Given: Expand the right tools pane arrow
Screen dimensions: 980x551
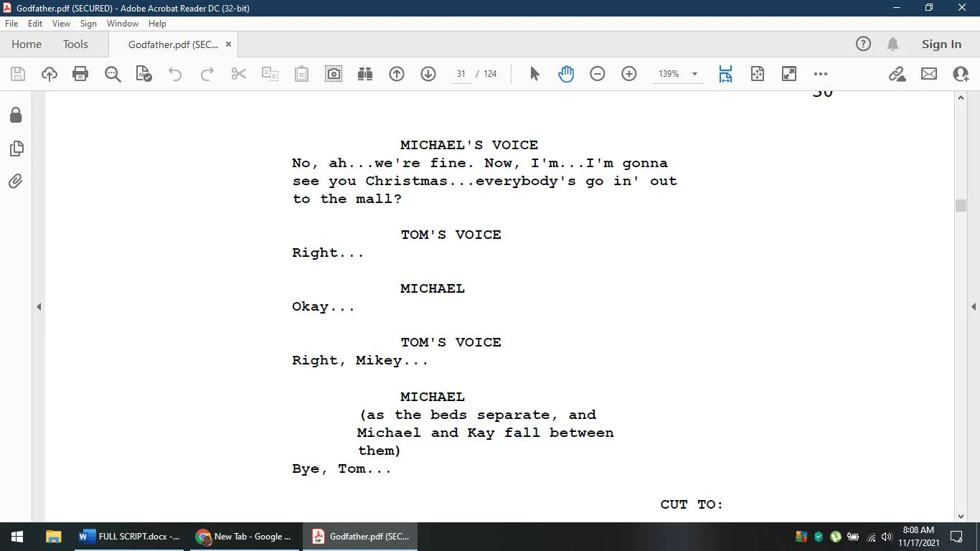Looking at the screenshot, I should pos(974,307).
